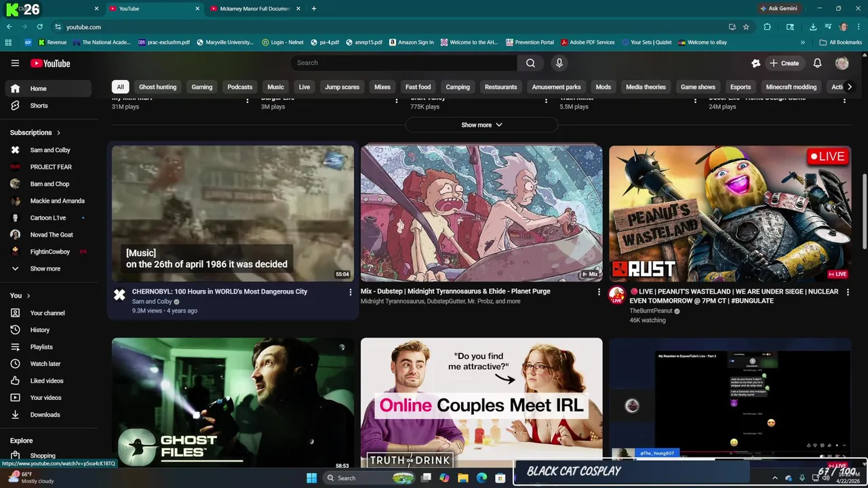Expand the Subscriptions section chevron

click(x=58, y=133)
